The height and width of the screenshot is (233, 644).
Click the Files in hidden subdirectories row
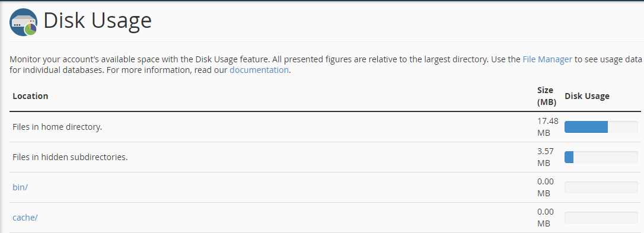(x=325, y=157)
